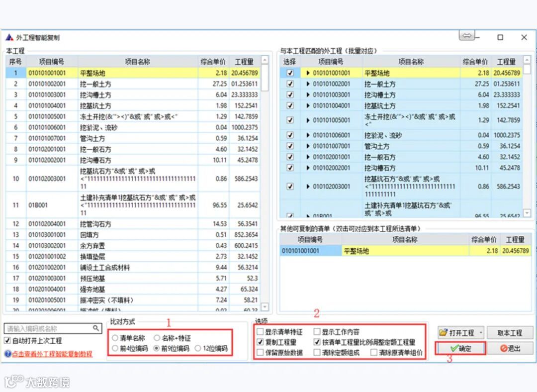Toggle the checkbox for matched row 010101005001
537x392 pixels.
[x=290, y=120]
